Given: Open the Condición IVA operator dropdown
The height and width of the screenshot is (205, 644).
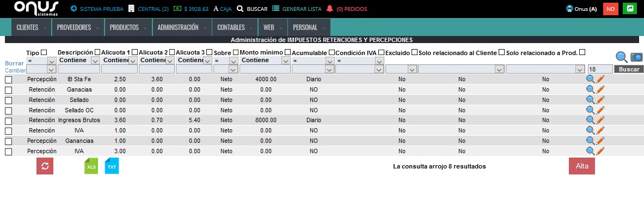Looking at the screenshot, I should [x=360, y=61].
